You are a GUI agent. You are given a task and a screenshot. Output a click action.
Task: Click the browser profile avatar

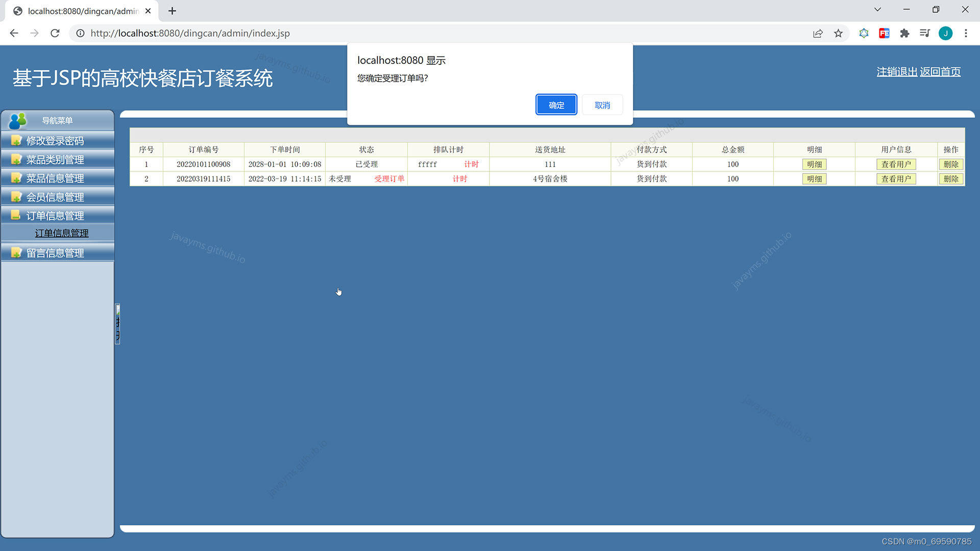946,33
